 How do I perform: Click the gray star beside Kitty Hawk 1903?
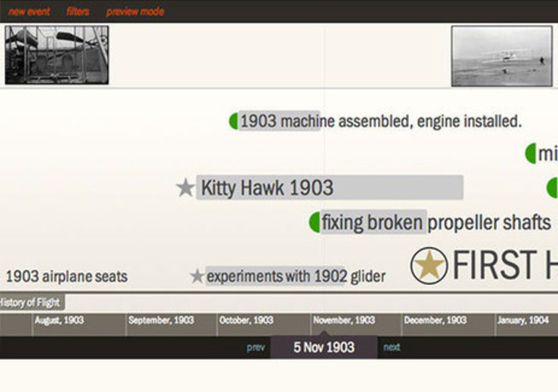point(185,188)
